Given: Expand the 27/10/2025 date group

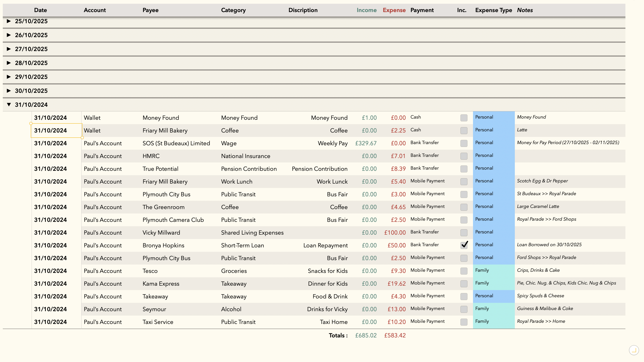Looking at the screenshot, I should 9,49.
